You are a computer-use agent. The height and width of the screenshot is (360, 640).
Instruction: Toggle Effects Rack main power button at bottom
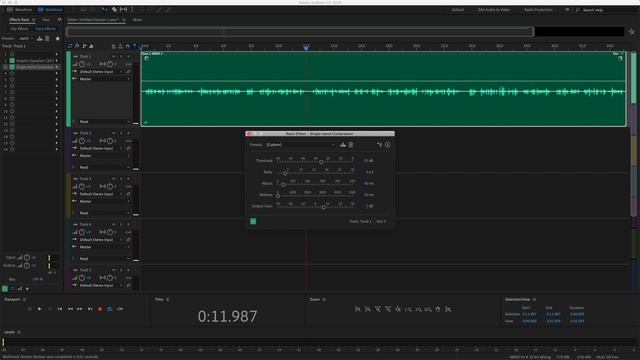pos(5,289)
